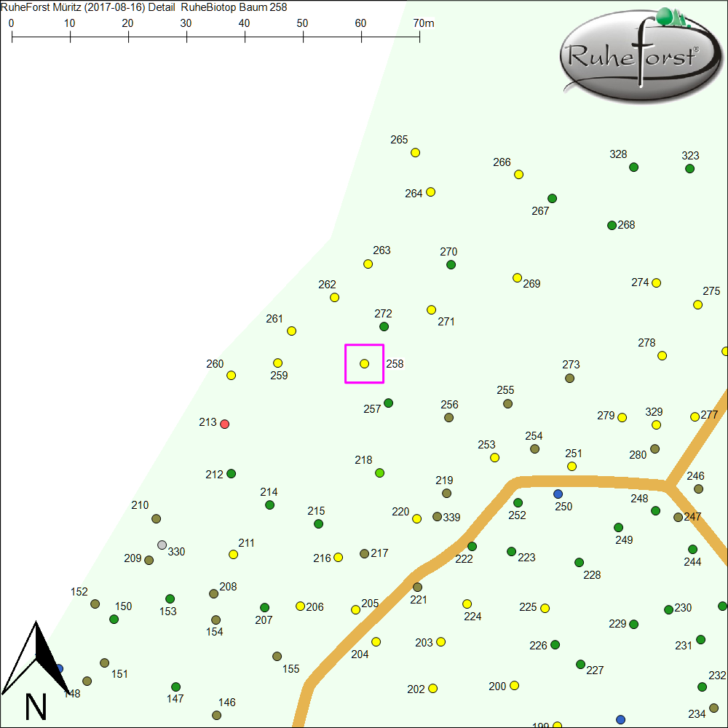Select the dark green tree marker 272
Screen dimensions: 728x728
pyautogui.click(x=384, y=327)
